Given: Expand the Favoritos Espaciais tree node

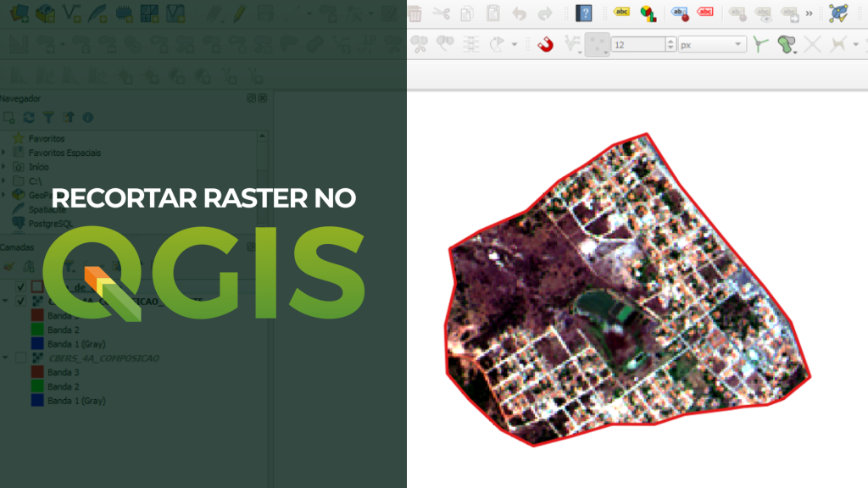Looking at the screenshot, I should coord(4,152).
